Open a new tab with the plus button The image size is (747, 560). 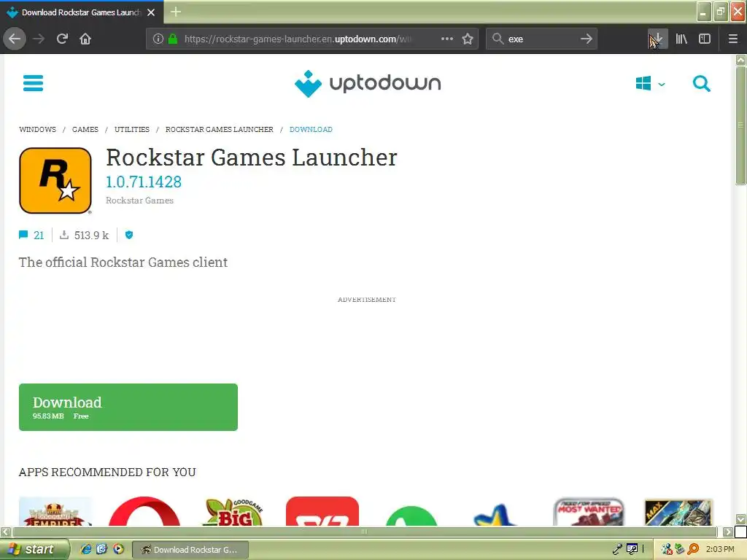tap(176, 12)
